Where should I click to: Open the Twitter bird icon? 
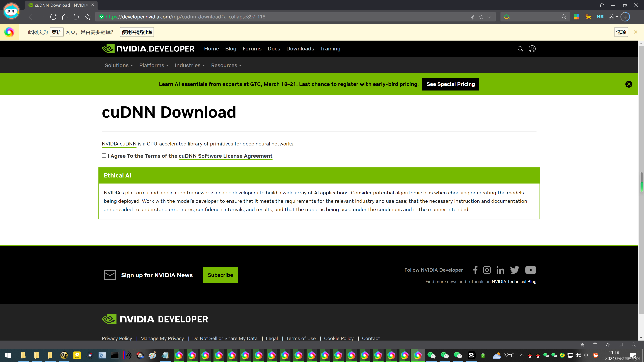515,270
